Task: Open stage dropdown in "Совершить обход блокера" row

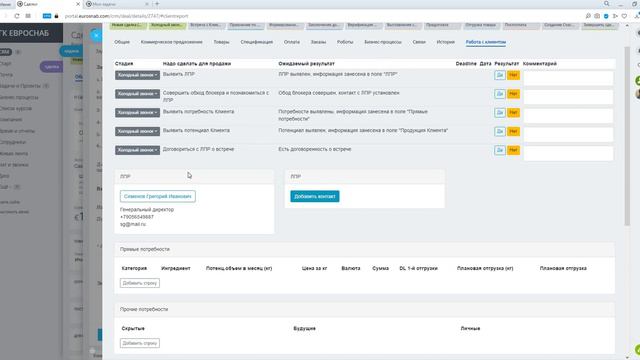Action: click(x=137, y=94)
